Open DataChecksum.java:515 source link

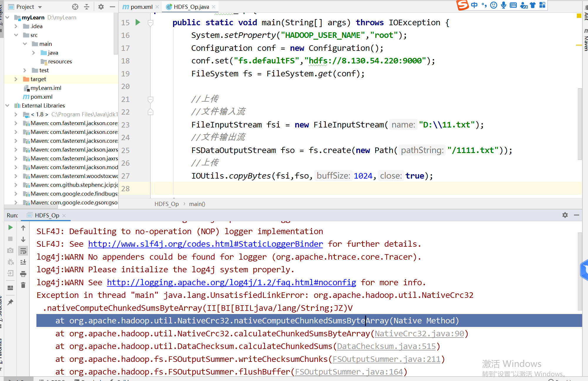click(386, 346)
